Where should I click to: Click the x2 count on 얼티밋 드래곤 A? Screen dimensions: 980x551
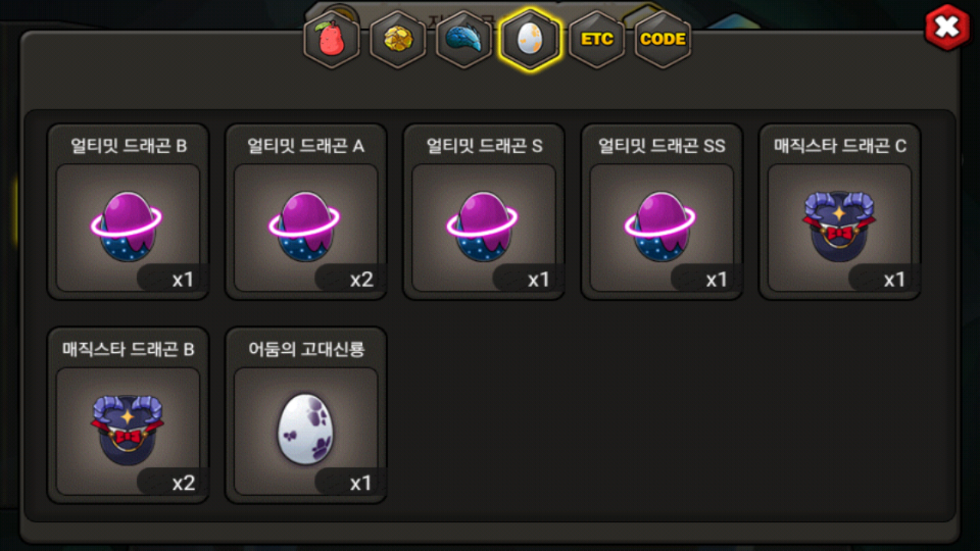361,279
